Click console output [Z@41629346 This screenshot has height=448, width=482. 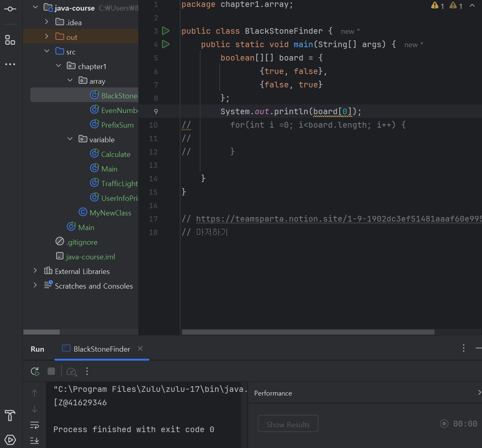pyautogui.click(x=80, y=402)
